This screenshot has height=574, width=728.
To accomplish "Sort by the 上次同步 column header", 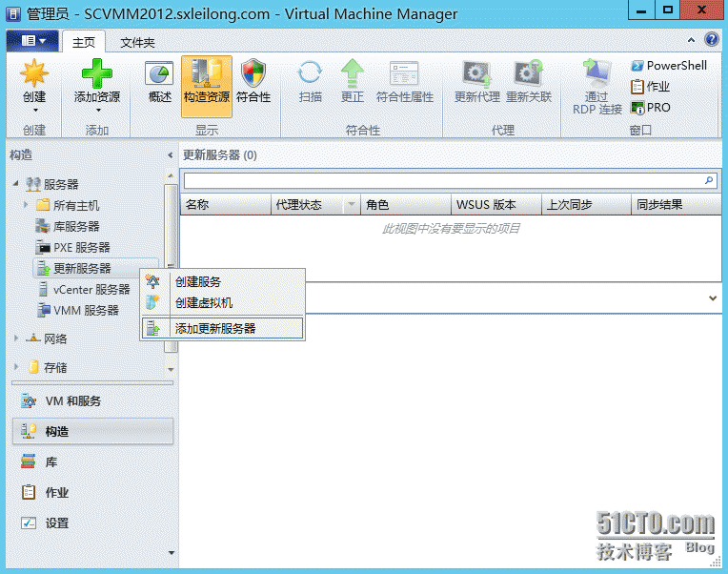I will [x=586, y=204].
